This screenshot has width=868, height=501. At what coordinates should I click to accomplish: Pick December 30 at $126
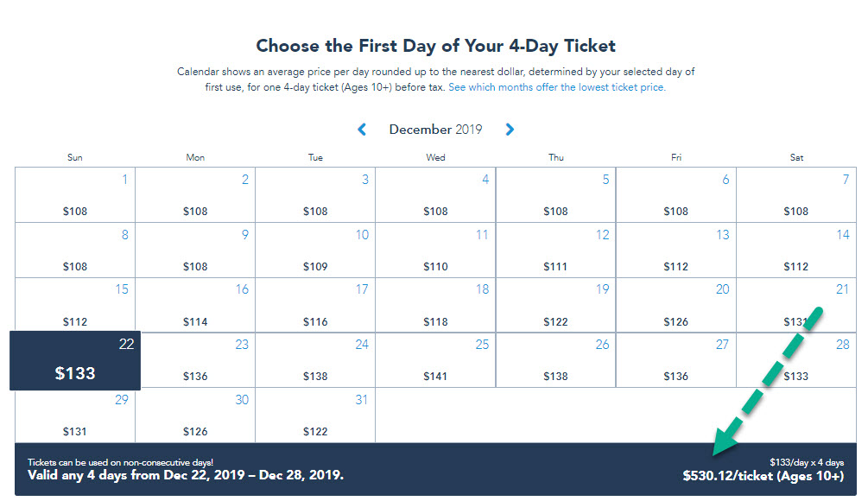195,415
